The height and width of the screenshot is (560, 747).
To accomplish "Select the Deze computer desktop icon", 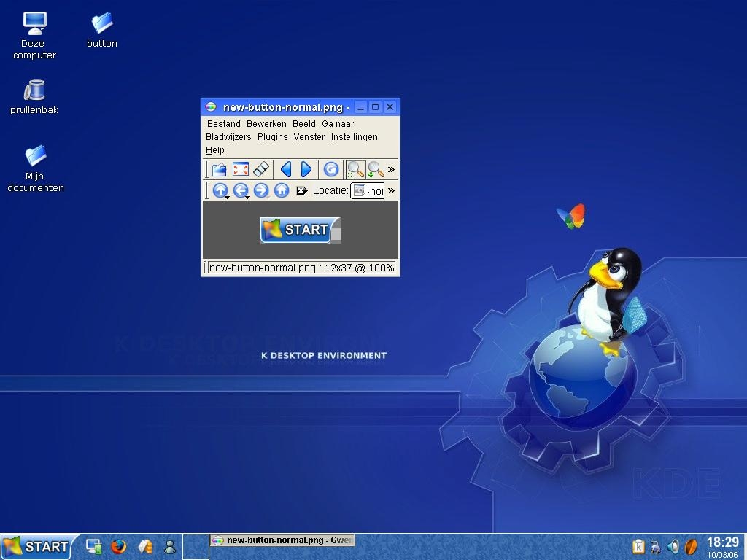I will 34,36.
